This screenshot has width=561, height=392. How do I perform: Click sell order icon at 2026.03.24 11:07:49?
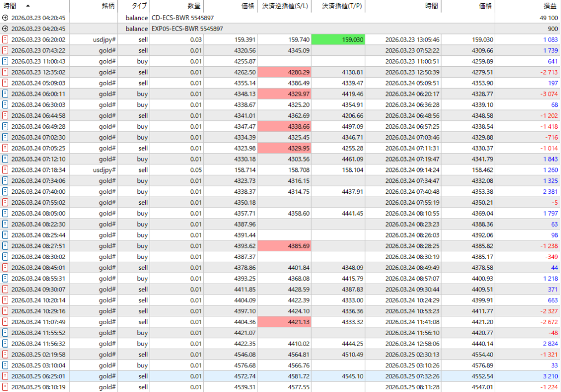point(5,322)
